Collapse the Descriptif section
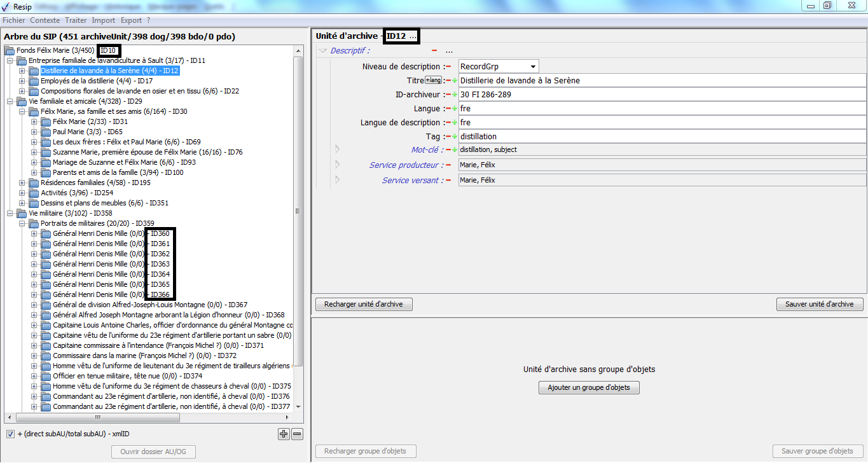The image size is (868, 463). (323, 51)
